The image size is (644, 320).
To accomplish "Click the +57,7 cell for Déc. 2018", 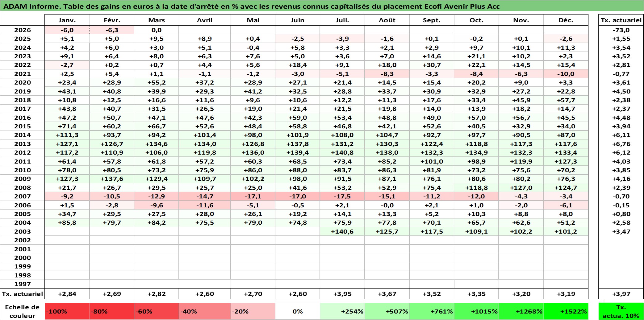I will [x=566, y=100].
